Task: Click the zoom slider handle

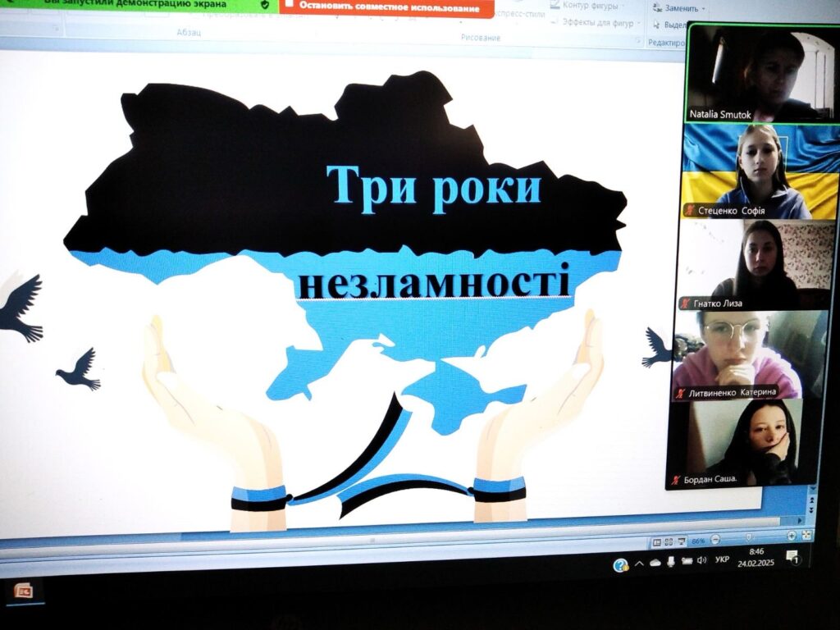Action: 748,536
